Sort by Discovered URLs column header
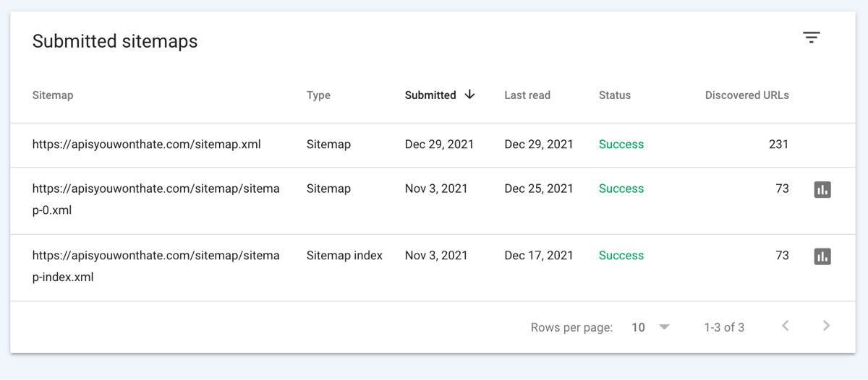868x380 pixels. [x=746, y=95]
